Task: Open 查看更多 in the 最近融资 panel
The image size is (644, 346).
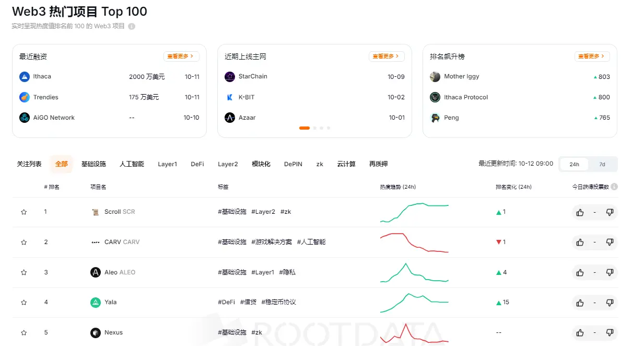Action: tap(181, 56)
